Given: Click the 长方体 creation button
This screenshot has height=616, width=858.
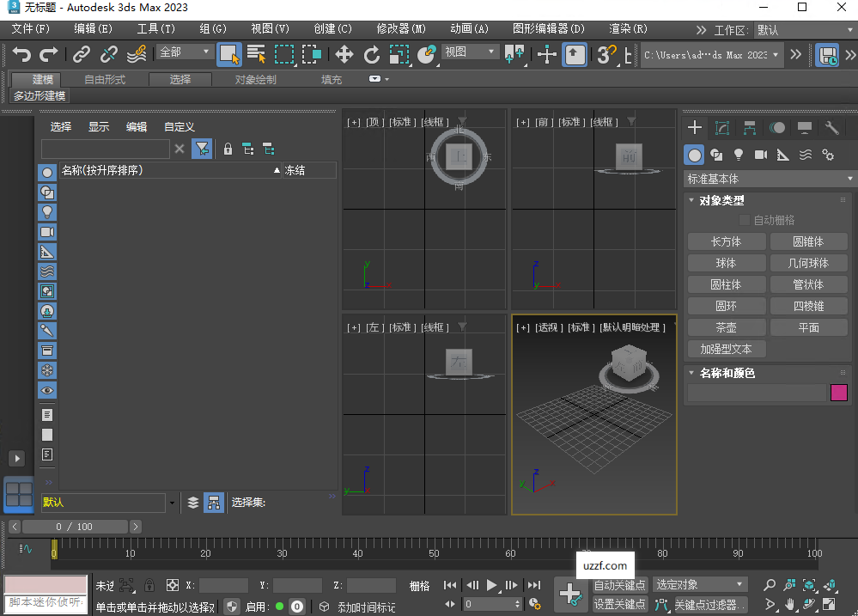Looking at the screenshot, I should pos(726,241).
